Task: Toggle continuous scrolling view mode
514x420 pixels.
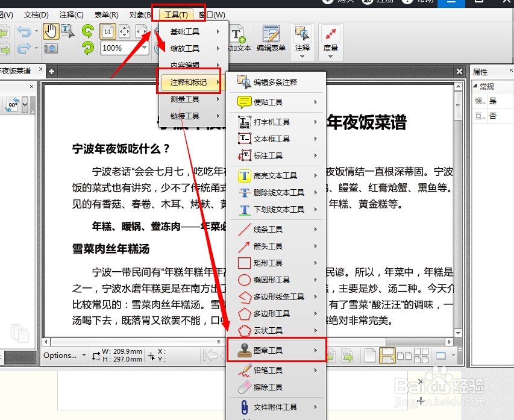Action: pyautogui.click(x=387, y=356)
